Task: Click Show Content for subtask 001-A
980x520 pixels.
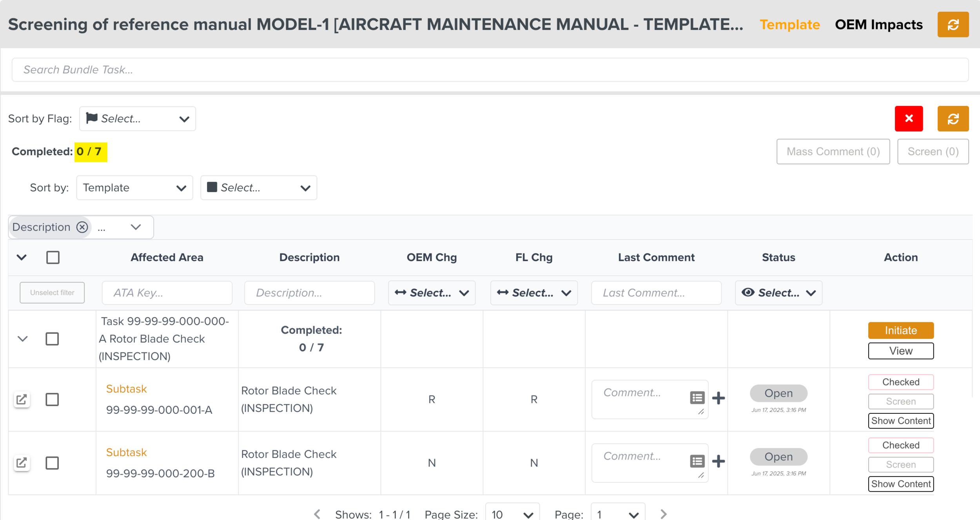Action: click(x=900, y=421)
